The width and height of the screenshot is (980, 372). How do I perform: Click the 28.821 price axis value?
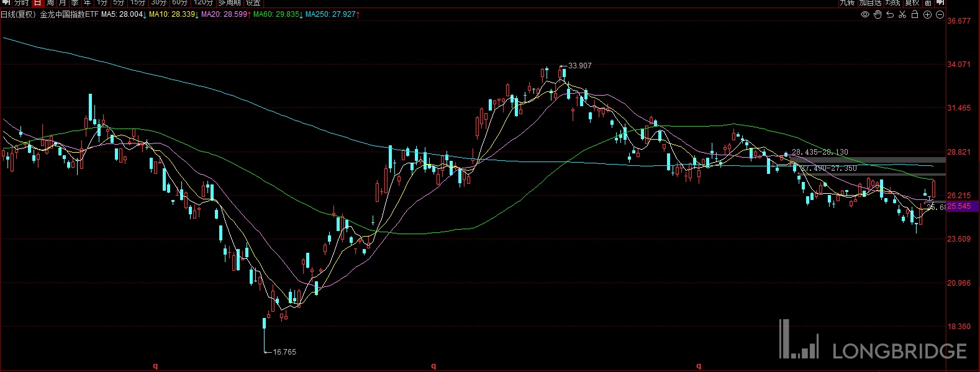click(x=959, y=152)
